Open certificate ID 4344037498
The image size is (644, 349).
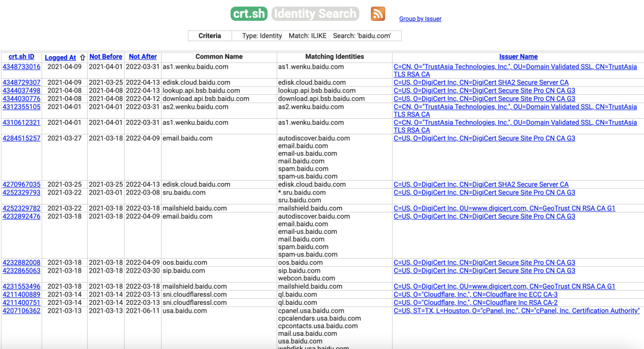coord(21,91)
